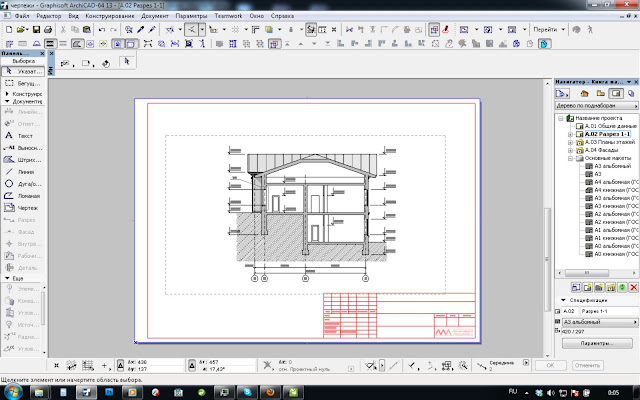The width and height of the screenshot is (640, 400).
Task: Redo with the forward arrow icon
Action: tap(113, 29)
